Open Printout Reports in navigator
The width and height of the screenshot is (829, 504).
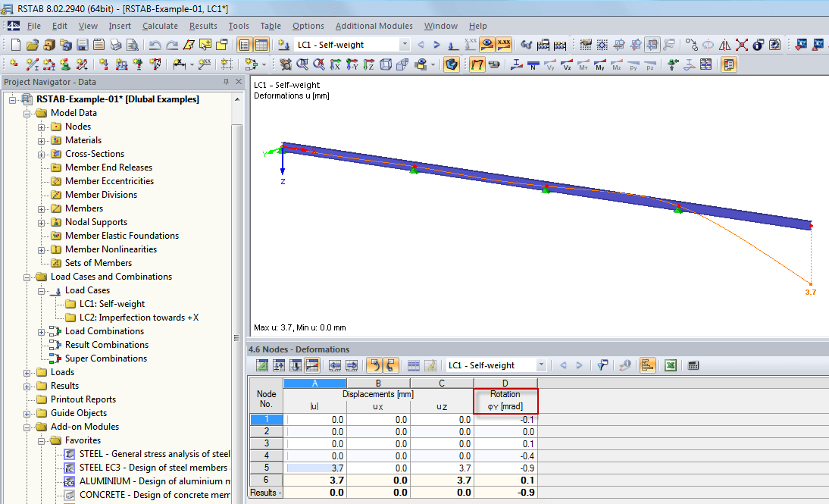point(83,400)
